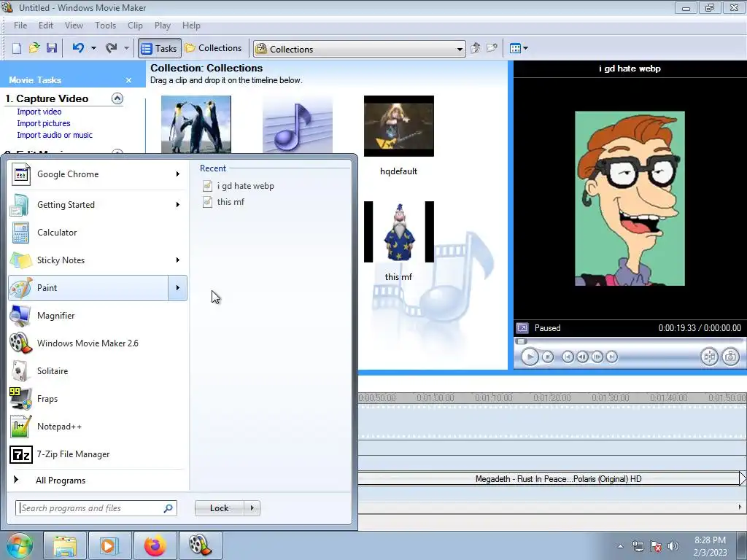This screenshot has width=747, height=560.
Task: Click the Import pictures link
Action: point(43,123)
